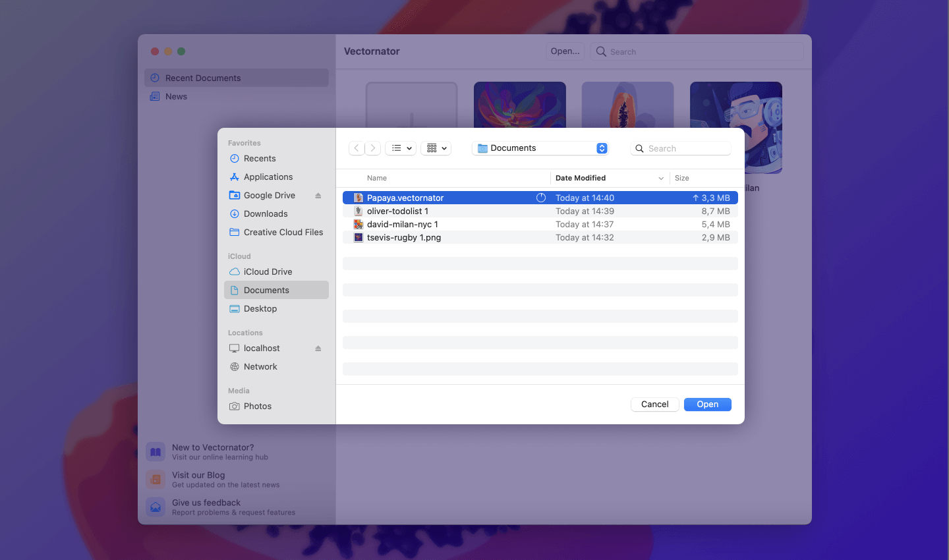Screen dimensions: 949x560
Task: Open the group-by grid dropdown
Action: (436, 148)
